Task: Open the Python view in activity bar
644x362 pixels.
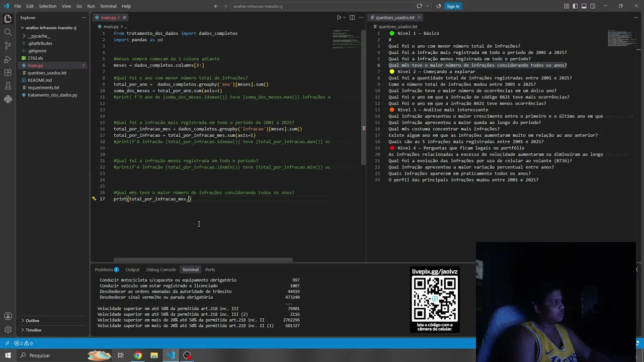Action: (x=8, y=100)
